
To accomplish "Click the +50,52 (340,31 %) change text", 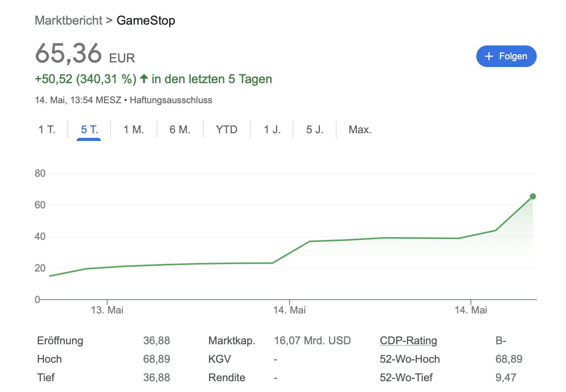I will click(x=85, y=79).
